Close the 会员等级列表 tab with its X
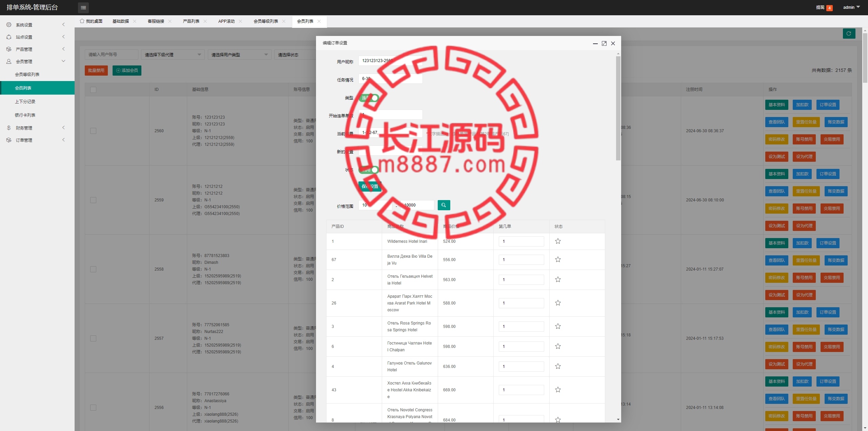Image resolution: width=868 pixels, height=431 pixels. (284, 21)
